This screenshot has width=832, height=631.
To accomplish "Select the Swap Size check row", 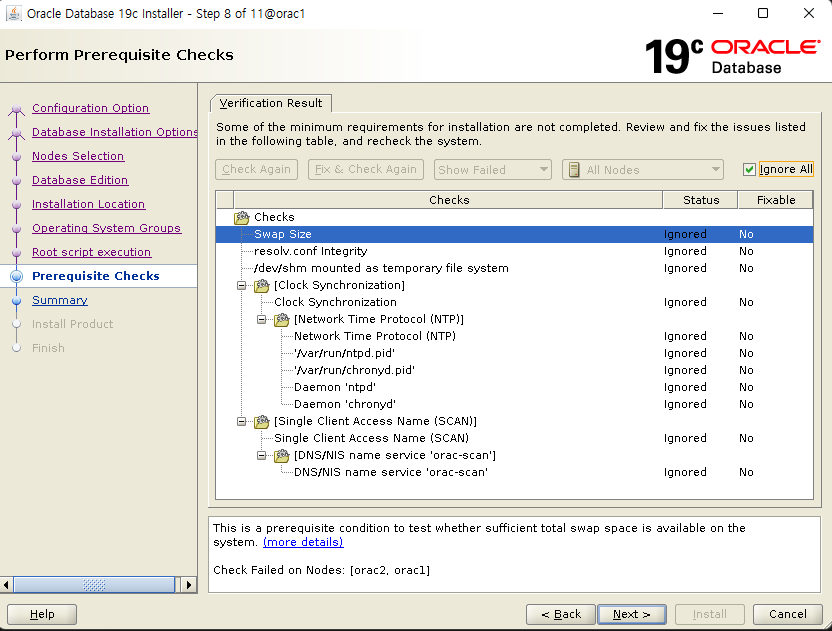I will (x=514, y=234).
